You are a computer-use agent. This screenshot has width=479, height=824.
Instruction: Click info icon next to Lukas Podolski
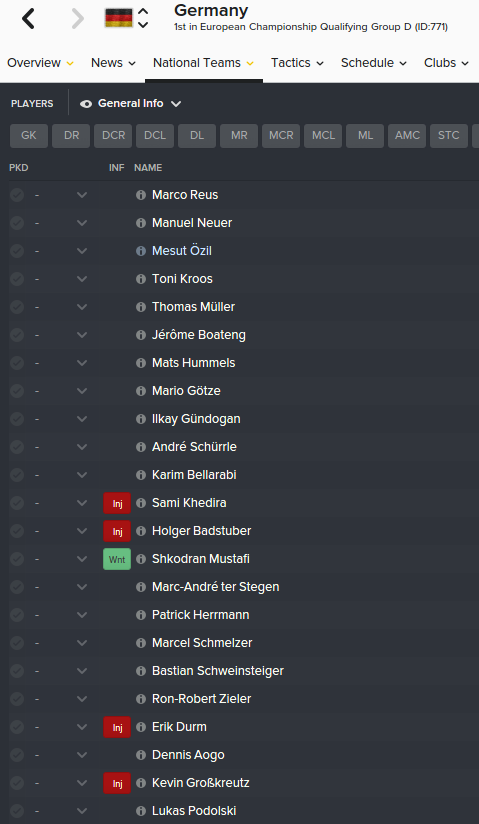coord(140,811)
